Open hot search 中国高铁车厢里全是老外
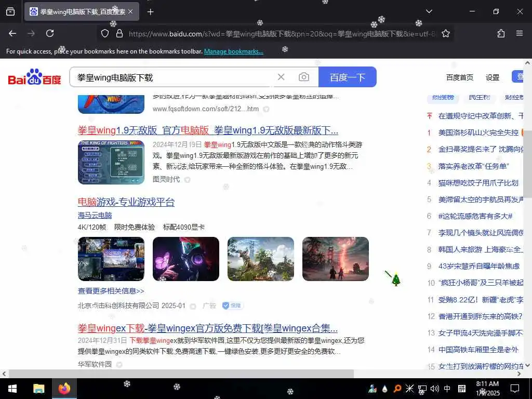Image resolution: width=532 pixels, height=399 pixels. pos(478,350)
